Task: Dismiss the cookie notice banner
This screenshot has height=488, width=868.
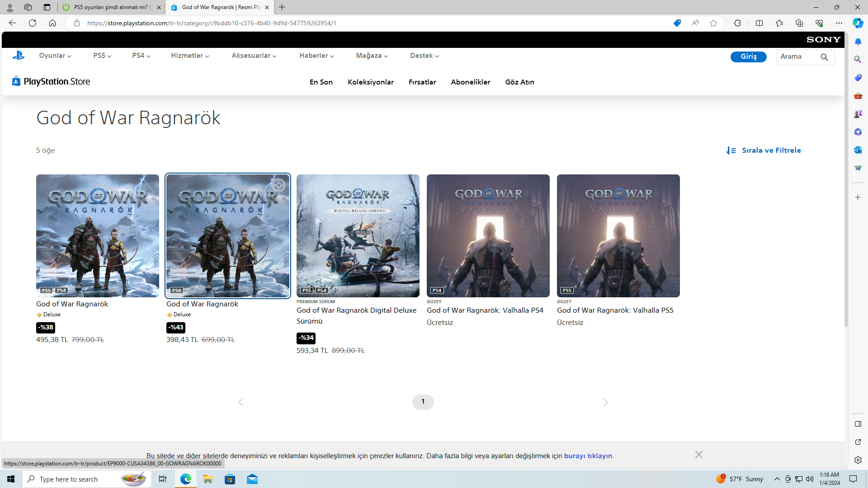Action: click(698, 455)
